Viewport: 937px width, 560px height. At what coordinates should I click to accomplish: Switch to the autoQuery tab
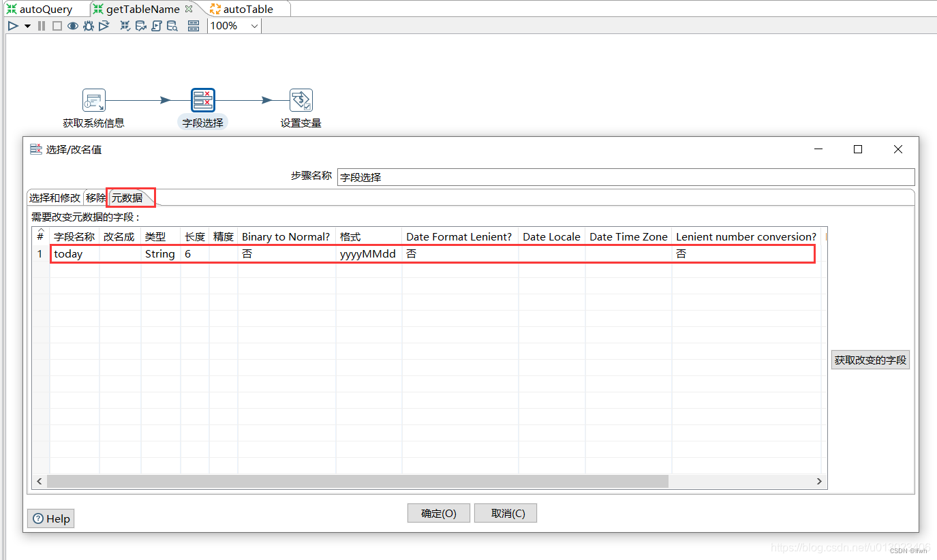coord(39,9)
